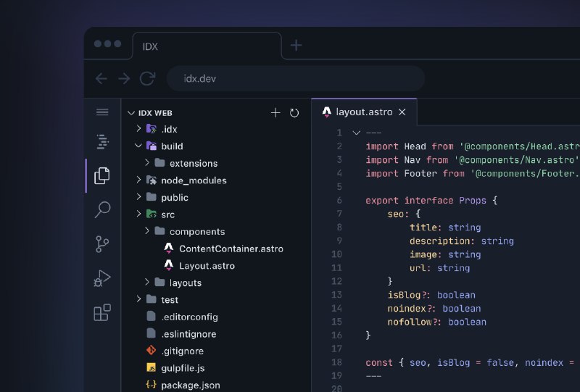
Task: Open the Search magnifier in activity bar
Action: coord(102,210)
